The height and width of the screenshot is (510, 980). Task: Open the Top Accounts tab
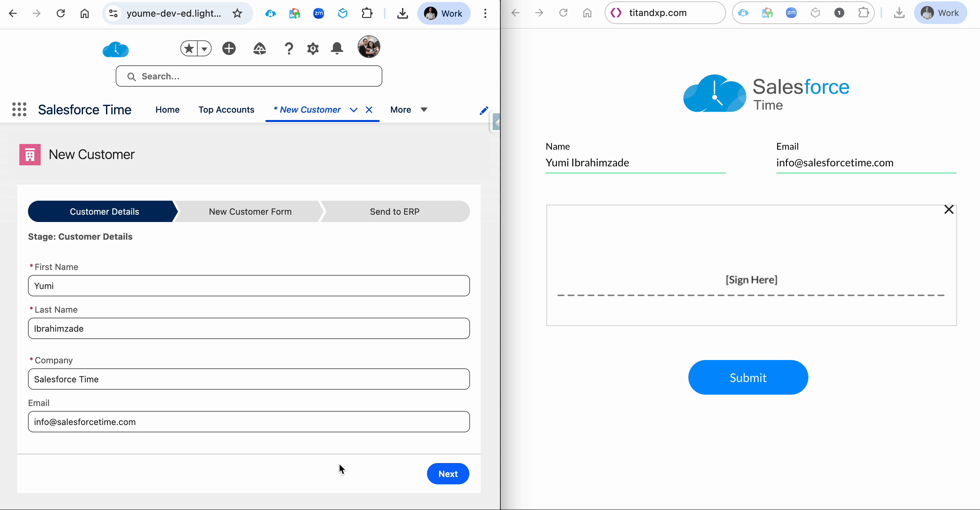tap(226, 110)
